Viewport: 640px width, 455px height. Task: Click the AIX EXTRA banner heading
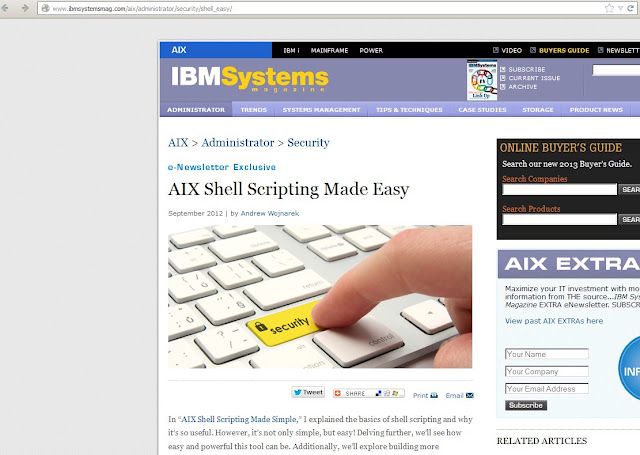569,264
